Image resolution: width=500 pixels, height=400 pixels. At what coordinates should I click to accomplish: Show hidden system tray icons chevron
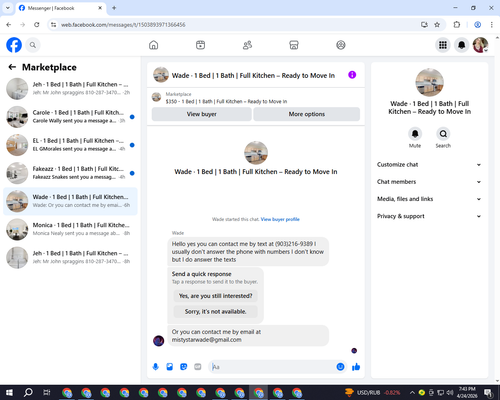click(x=412, y=392)
